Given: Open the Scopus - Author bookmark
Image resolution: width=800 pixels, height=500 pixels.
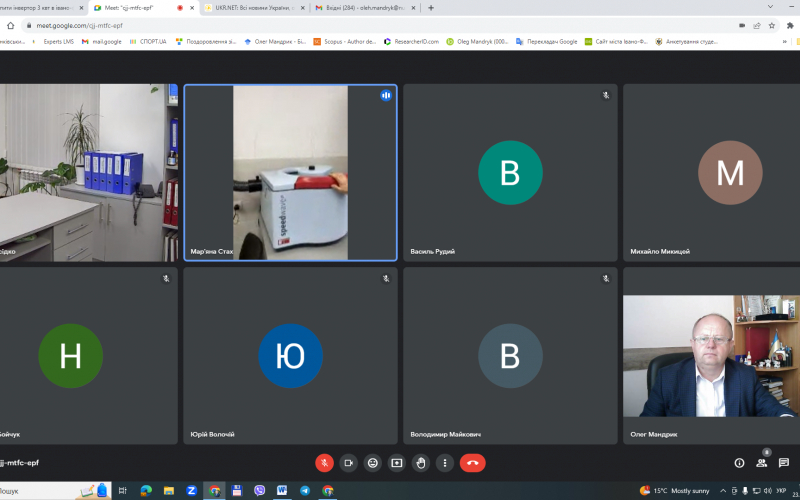Looking at the screenshot, I should tap(345, 42).
